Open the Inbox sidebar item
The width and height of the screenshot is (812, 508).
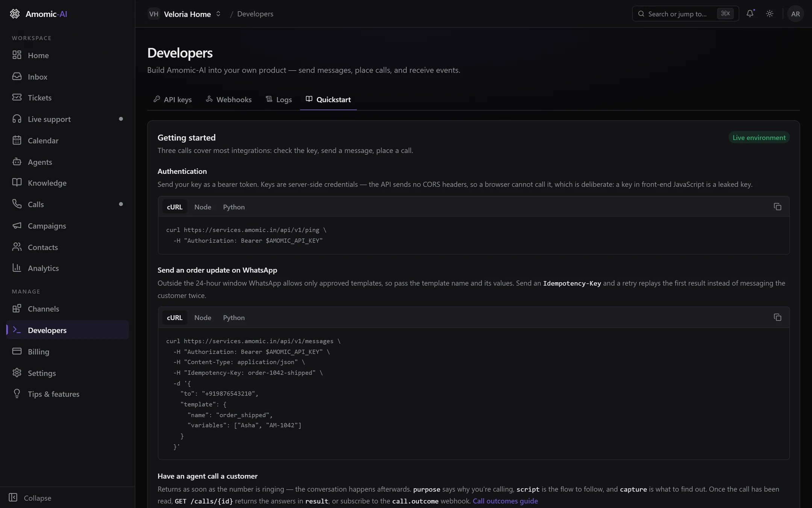tap(68, 77)
